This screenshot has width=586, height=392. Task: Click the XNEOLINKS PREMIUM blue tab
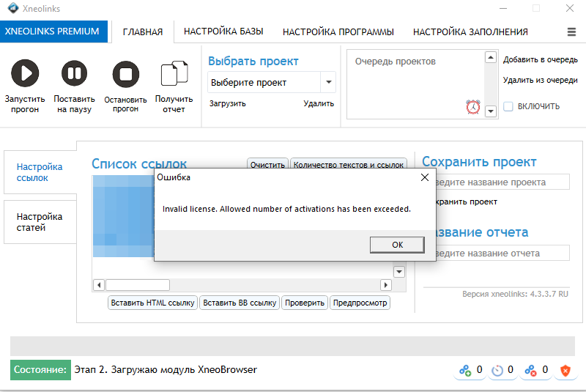(53, 32)
